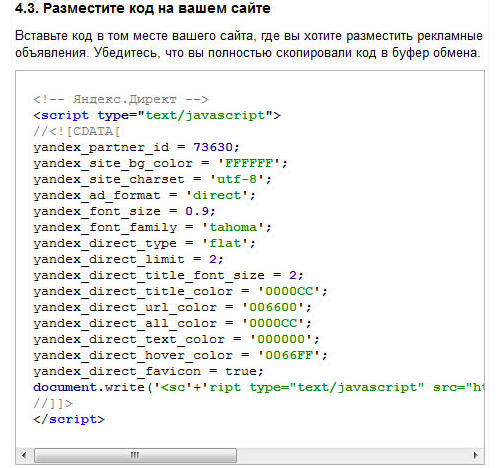Click the line yandex_direct_all_color = '0000CC'

tap(172, 323)
